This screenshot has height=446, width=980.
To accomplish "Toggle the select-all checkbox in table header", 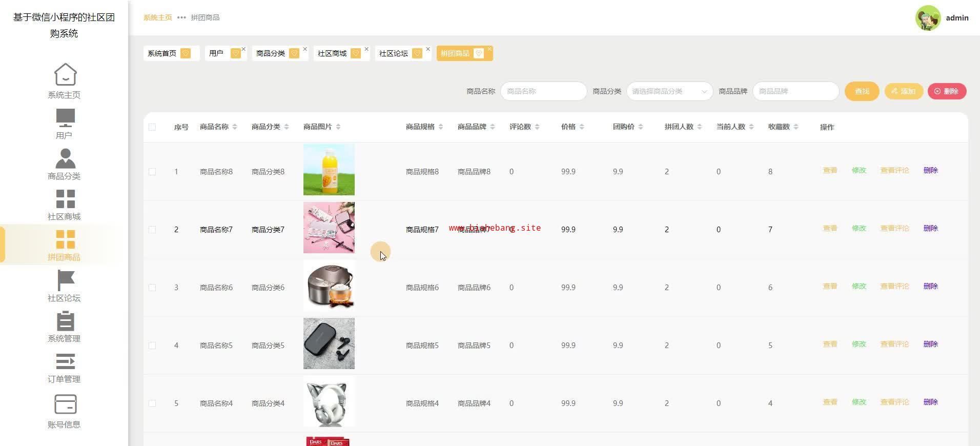I will pyautogui.click(x=152, y=127).
